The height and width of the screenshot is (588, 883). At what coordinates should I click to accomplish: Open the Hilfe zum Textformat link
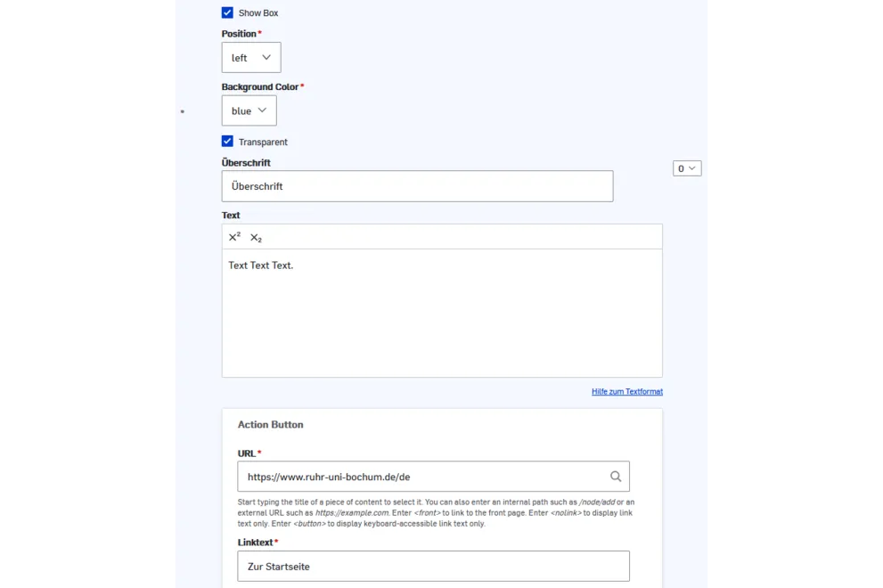point(627,391)
